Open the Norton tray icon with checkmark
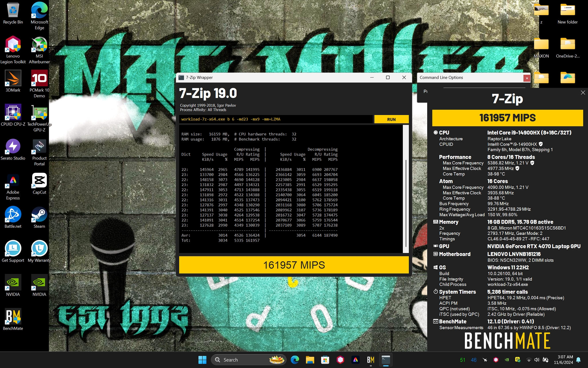 tap(518, 360)
